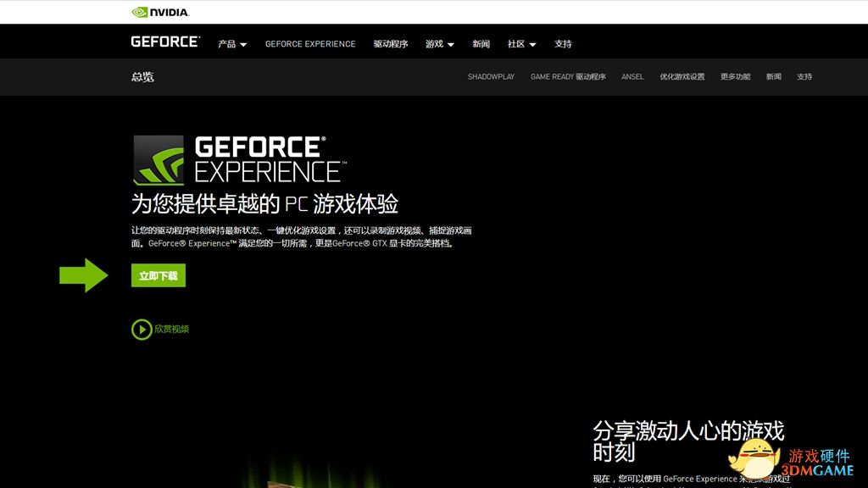Switch to the SHADOWPLAY section
The image size is (868, 488).
pyautogui.click(x=491, y=77)
